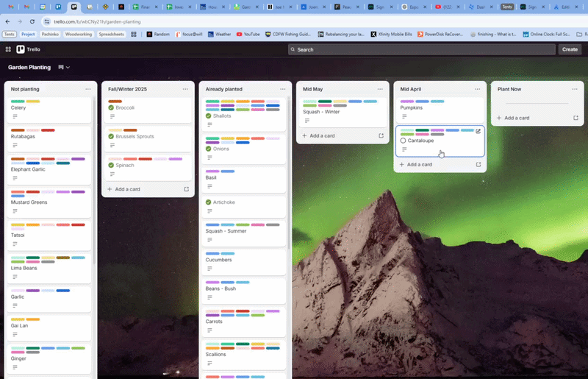Click the Trello logo home icon
588x379 pixels.
(x=21, y=49)
